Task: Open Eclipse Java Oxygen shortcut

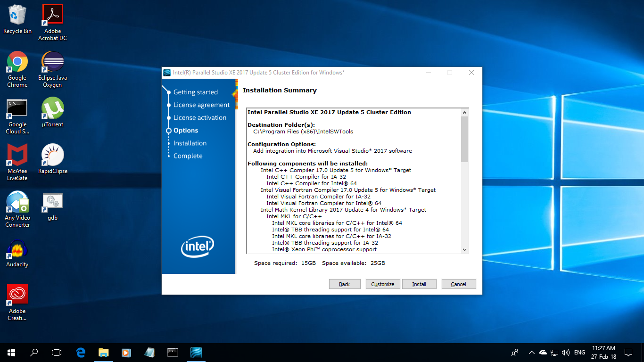Action: point(52,69)
